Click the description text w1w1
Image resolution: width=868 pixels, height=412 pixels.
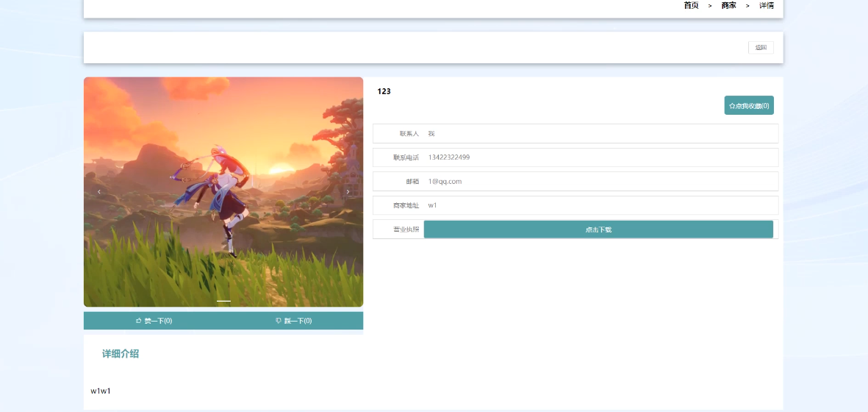101,391
